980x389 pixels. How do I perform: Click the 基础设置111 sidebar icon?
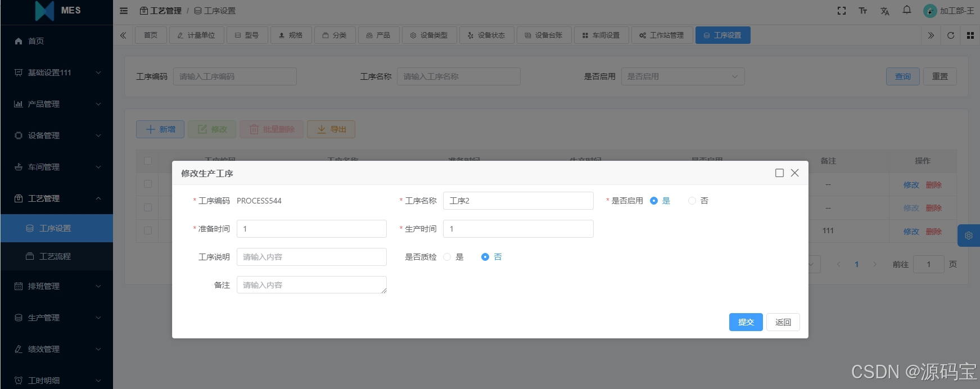point(19,73)
